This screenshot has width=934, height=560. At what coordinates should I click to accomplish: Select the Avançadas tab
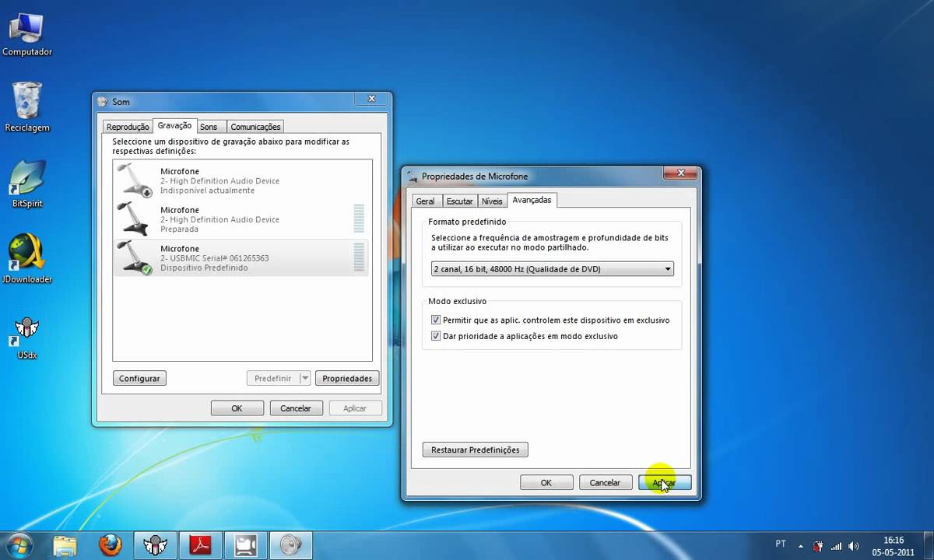[532, 200]
